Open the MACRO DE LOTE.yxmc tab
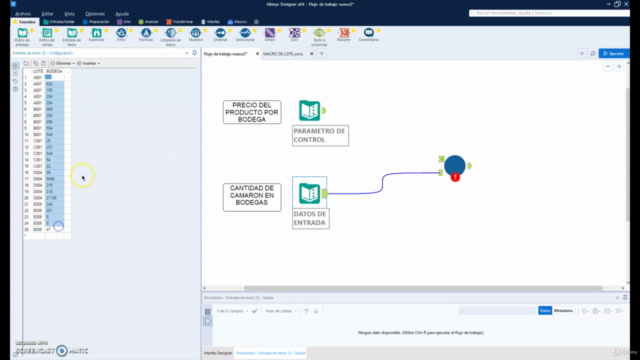 click(x=283, y=54)
